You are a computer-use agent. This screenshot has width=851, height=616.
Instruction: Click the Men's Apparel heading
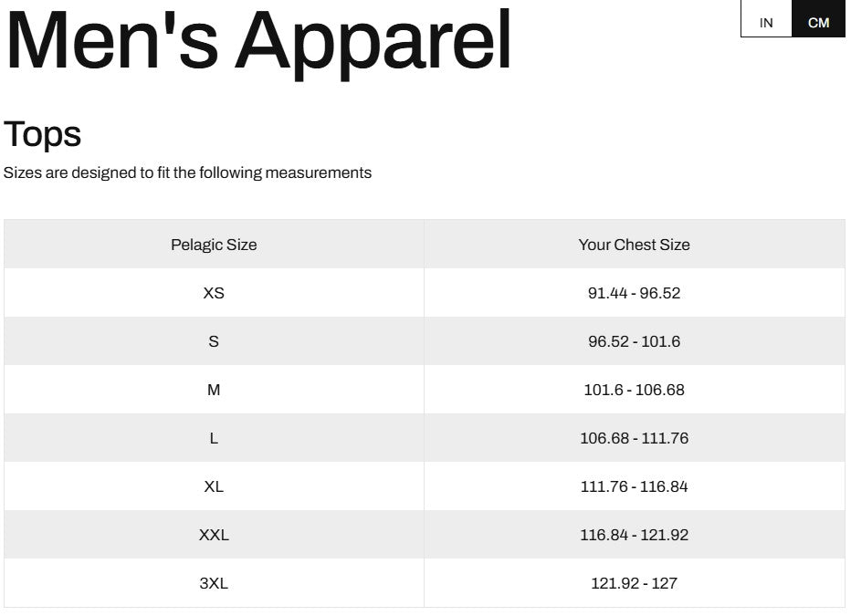(258, 44)
